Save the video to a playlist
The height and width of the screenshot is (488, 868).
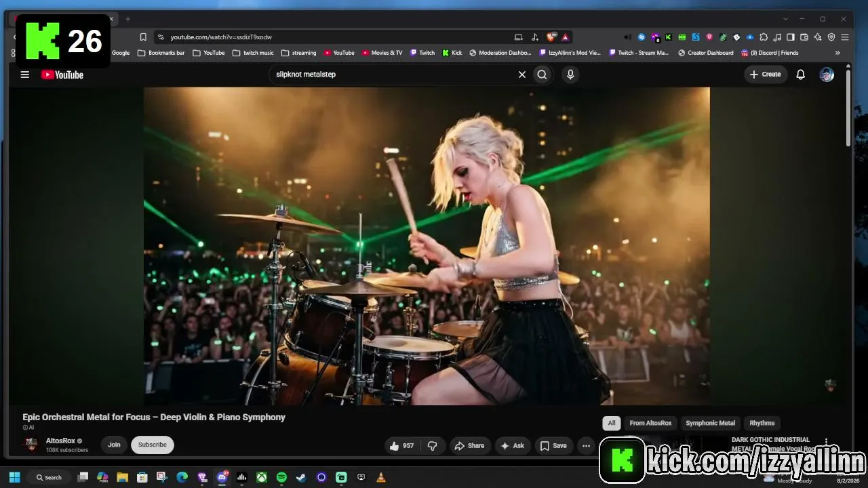[x=553, y=445]
